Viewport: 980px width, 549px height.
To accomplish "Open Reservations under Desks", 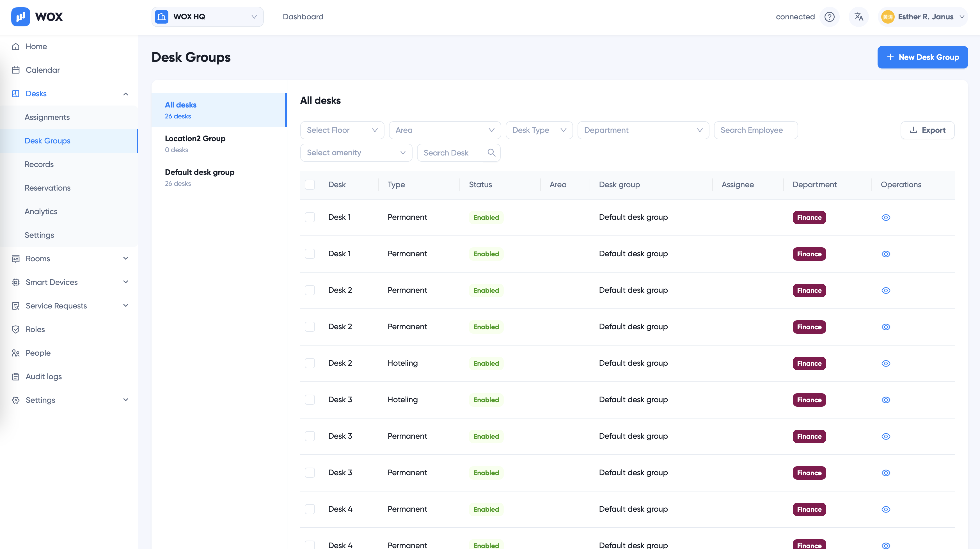I will 47,188.
